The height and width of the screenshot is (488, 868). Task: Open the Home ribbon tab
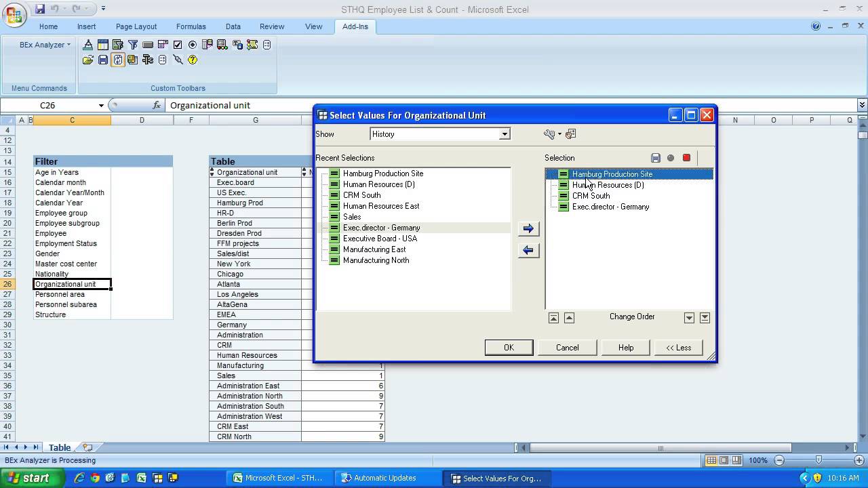(48, 26)
